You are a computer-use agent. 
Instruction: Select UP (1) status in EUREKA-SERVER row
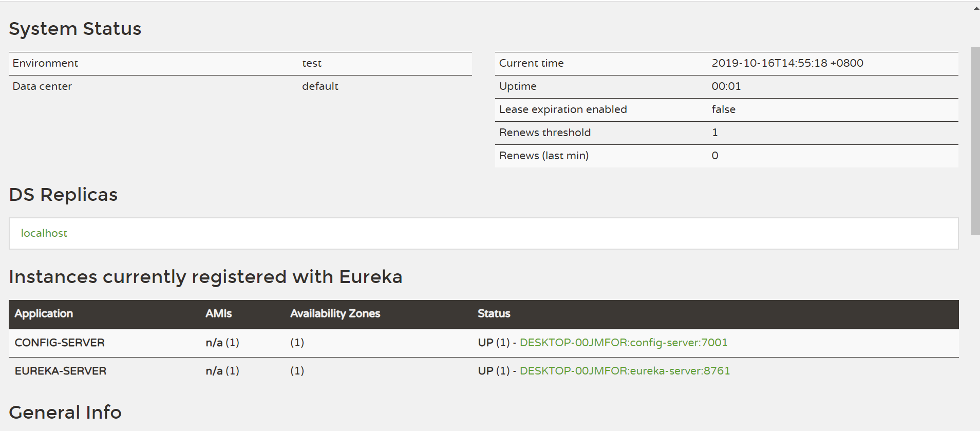pyautogui.click(x=494, y=371)
